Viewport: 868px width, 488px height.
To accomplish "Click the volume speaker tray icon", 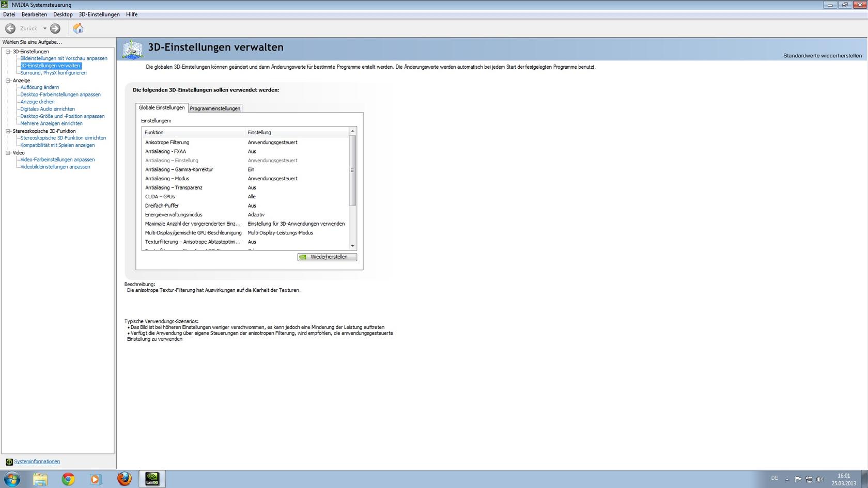I will 819,479.
